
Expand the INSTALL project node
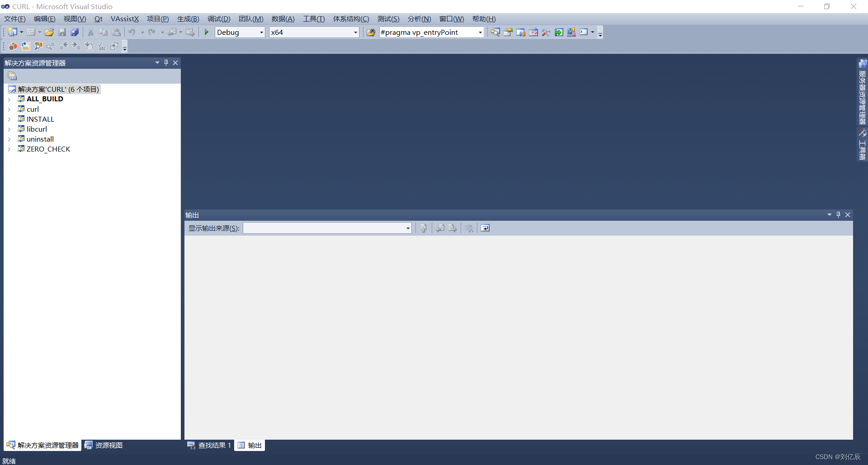tap(9, 119)
